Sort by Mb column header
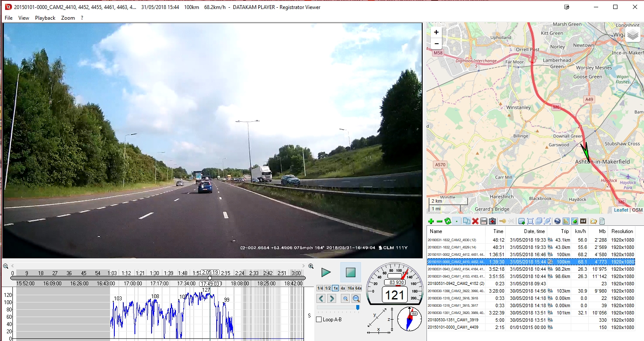 click(599, 231)
